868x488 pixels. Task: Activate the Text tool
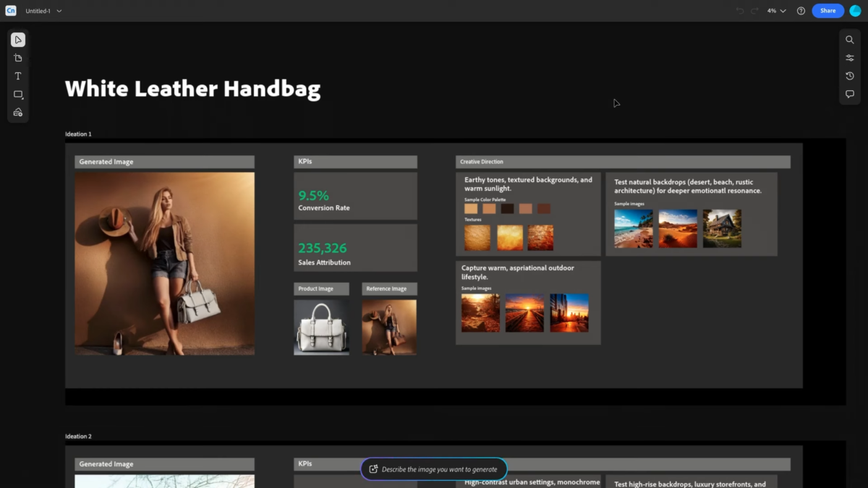18,76
